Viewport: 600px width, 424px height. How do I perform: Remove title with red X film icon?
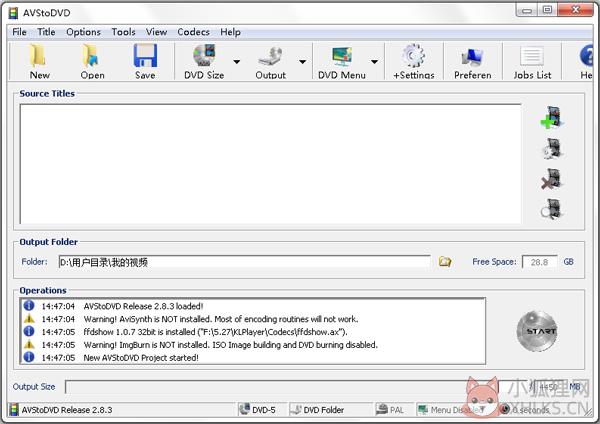coord(551,179)
